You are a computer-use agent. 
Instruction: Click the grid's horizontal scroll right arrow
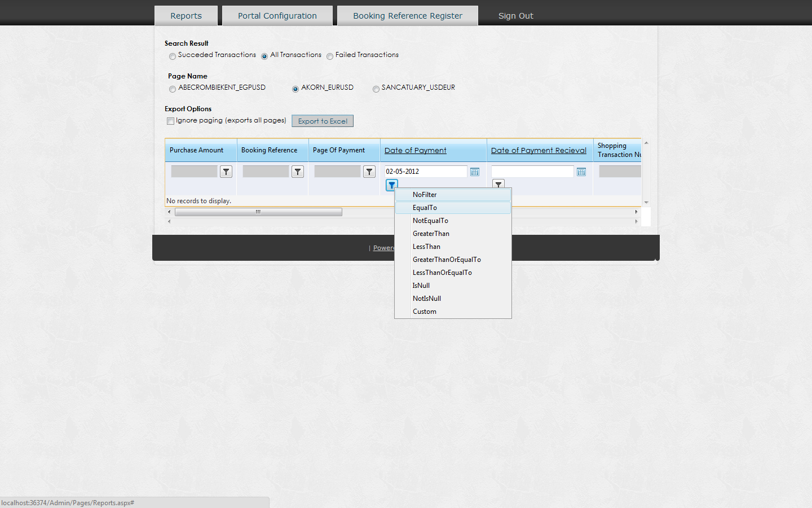[x=636, y=212]
